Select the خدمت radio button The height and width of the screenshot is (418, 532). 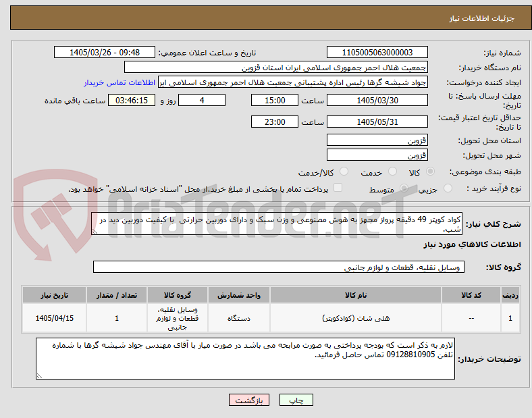[392, 172]
